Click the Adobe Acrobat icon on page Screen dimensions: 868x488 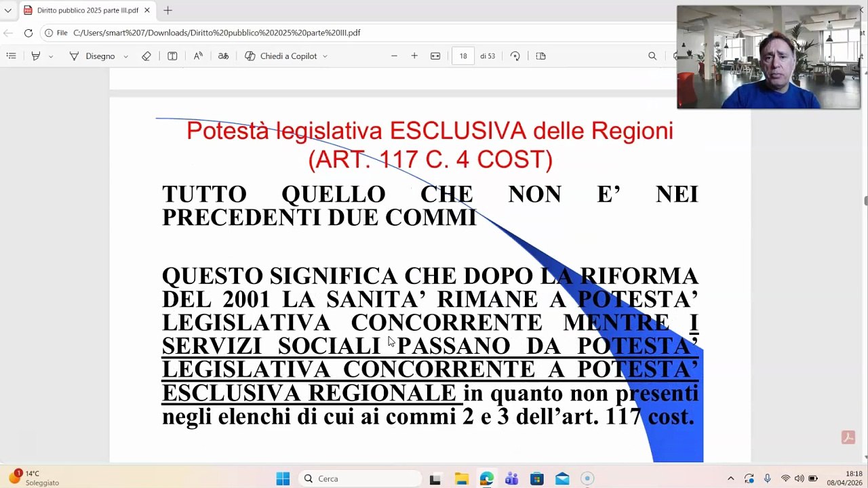[848, 437]
